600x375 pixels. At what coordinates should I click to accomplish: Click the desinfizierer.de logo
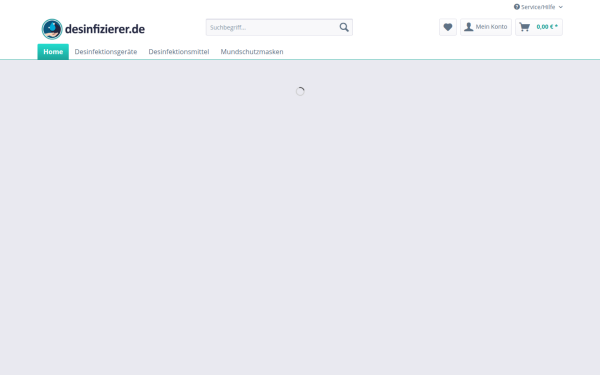(x=93, y=29)
